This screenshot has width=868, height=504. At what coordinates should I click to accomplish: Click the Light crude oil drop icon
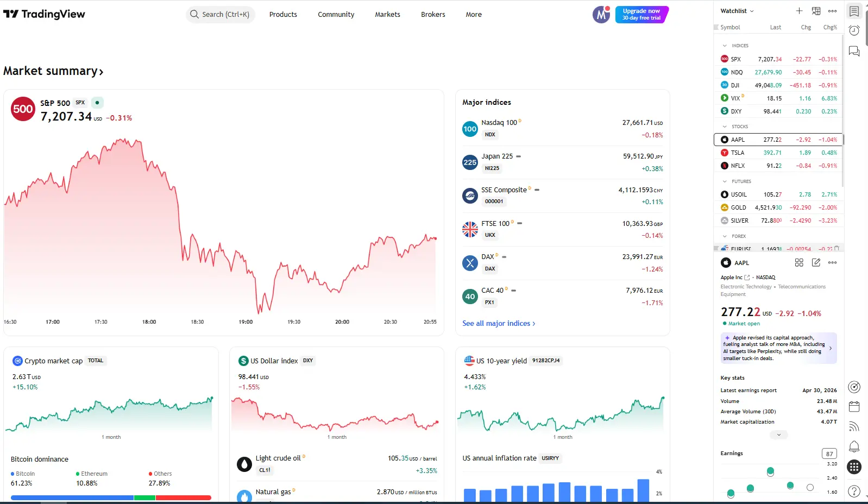point(244,464)
